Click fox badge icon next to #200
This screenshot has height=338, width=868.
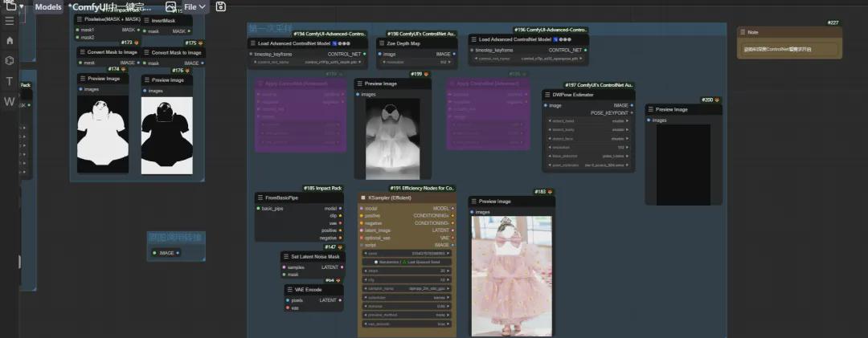[x=718, y=100]
